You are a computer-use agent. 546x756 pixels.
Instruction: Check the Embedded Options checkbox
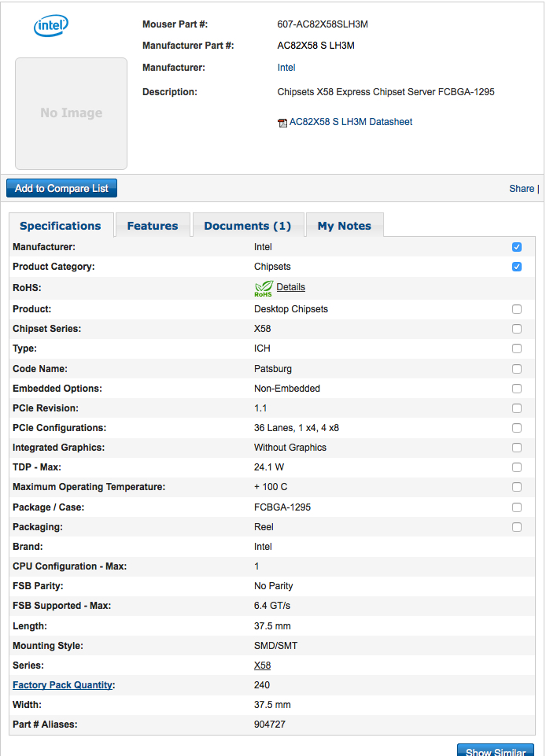pyautogui.click(x=517, y=389)
